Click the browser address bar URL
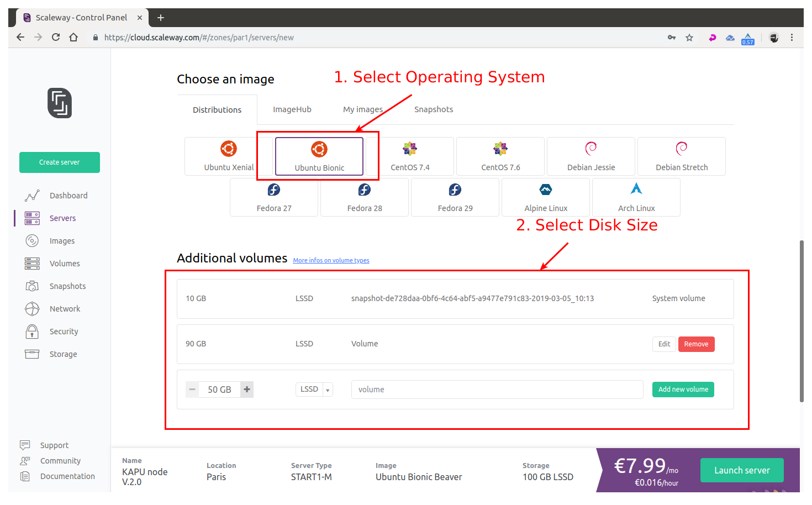The width and height of the screenshot is (812, 505). coord(199,38)
